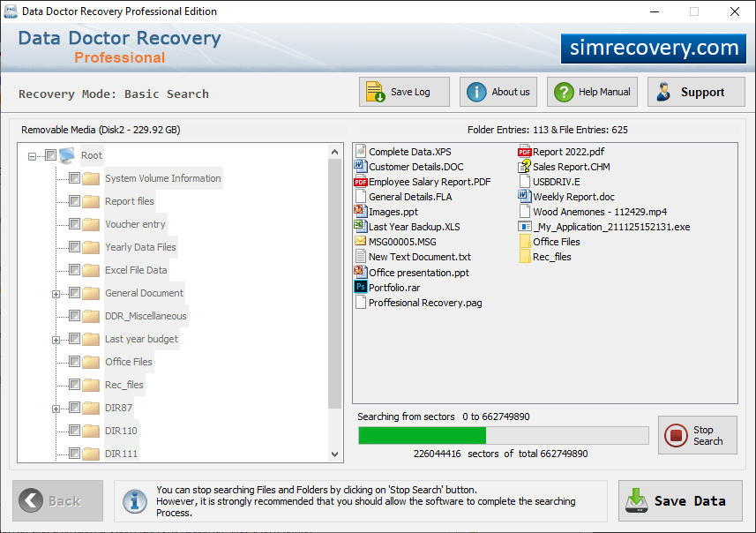Check the Report files folder checkbox
The image size is (756, 533).
(74, 200)
